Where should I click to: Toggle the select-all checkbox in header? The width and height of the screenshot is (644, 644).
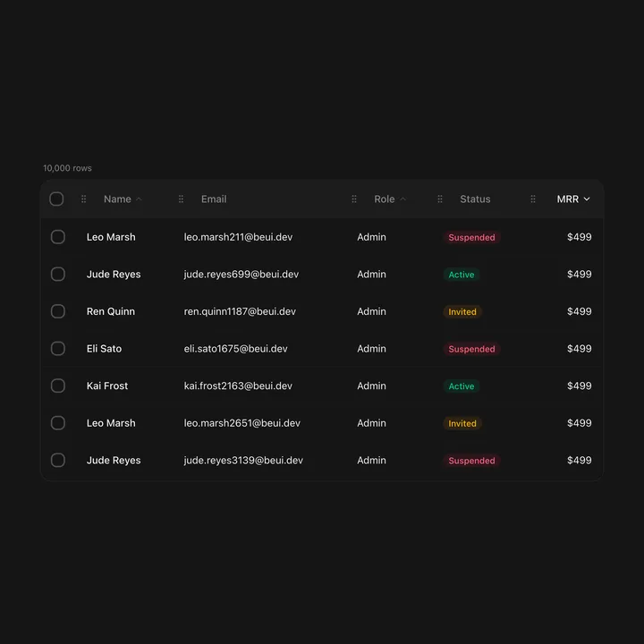(56, 199)
